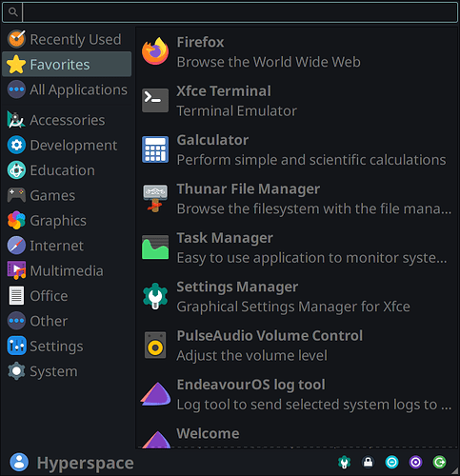Click the Hyperspace user profile button
This screenshot has height=476, width=460.
[71, 463]
